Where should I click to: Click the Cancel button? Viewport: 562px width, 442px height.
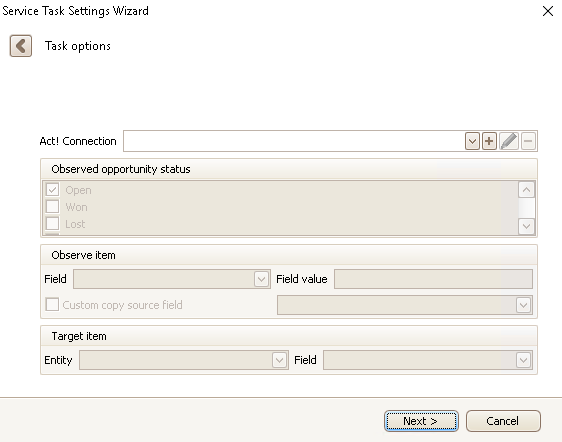tap(503, 421)
